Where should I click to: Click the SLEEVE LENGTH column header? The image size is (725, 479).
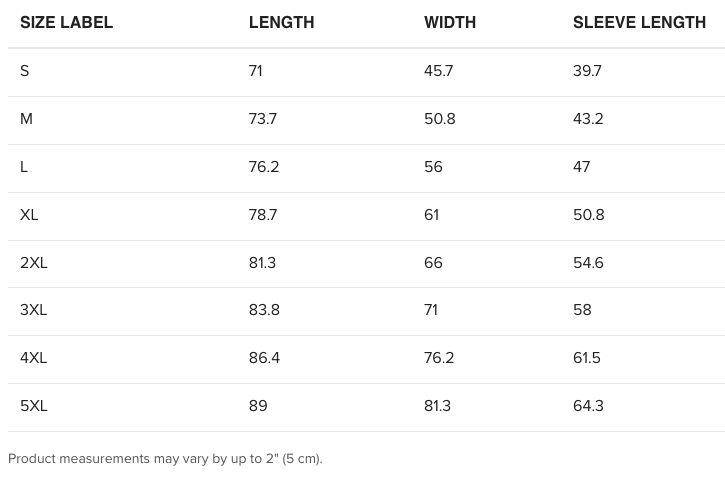point(639,22)
